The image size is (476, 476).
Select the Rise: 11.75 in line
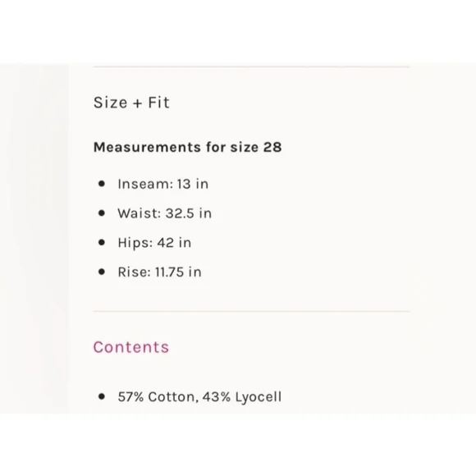[x=160, y=272]
